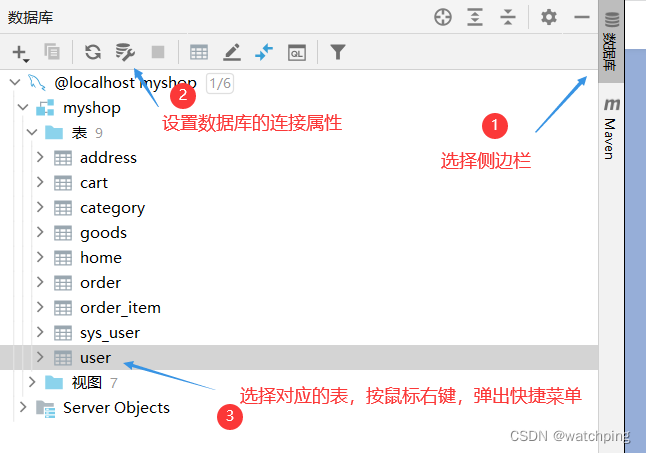
Task: Open the query console QL icon
Action: click(x=297, y=53)
